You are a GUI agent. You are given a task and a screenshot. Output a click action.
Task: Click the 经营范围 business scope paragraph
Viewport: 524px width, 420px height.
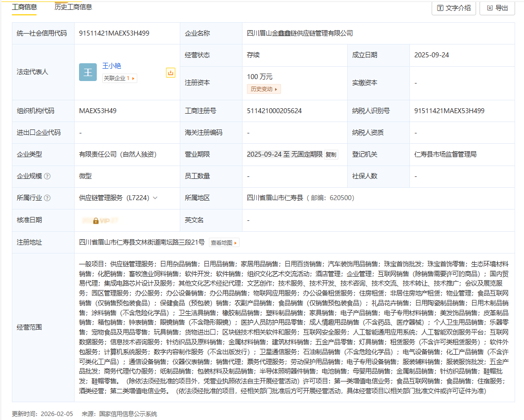pos(294,328)
